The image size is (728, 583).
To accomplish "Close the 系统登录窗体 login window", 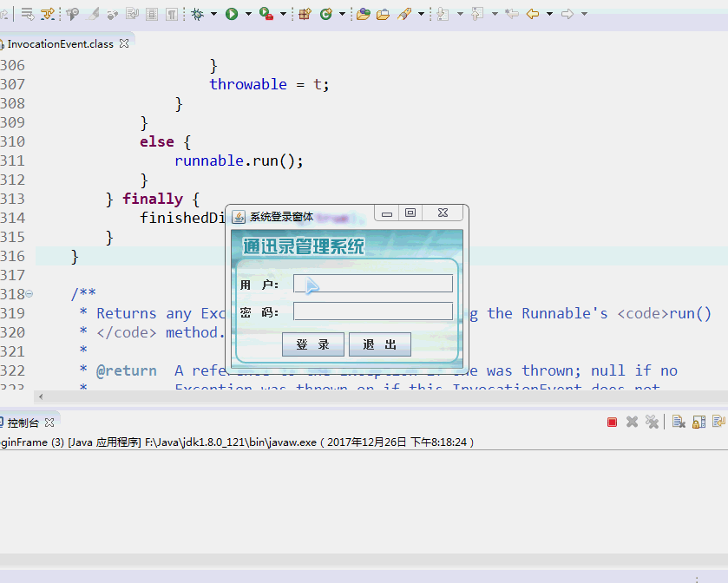I will [443, 213].
